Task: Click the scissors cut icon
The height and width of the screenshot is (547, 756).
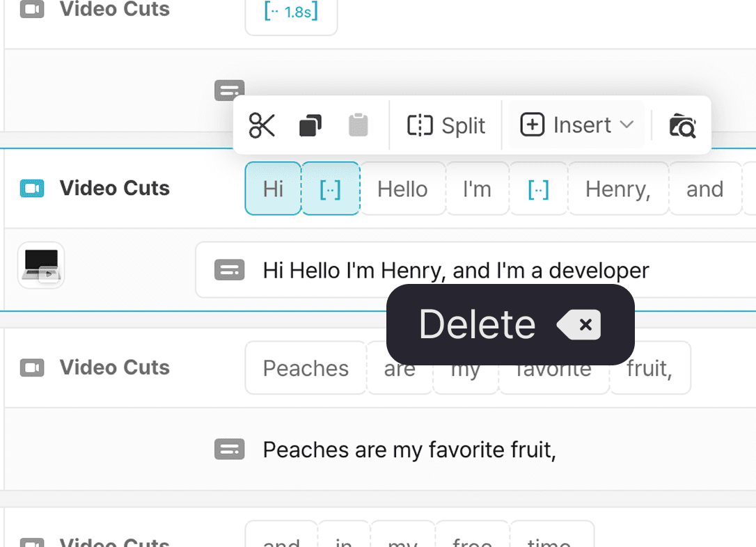Action: [262, 126]
